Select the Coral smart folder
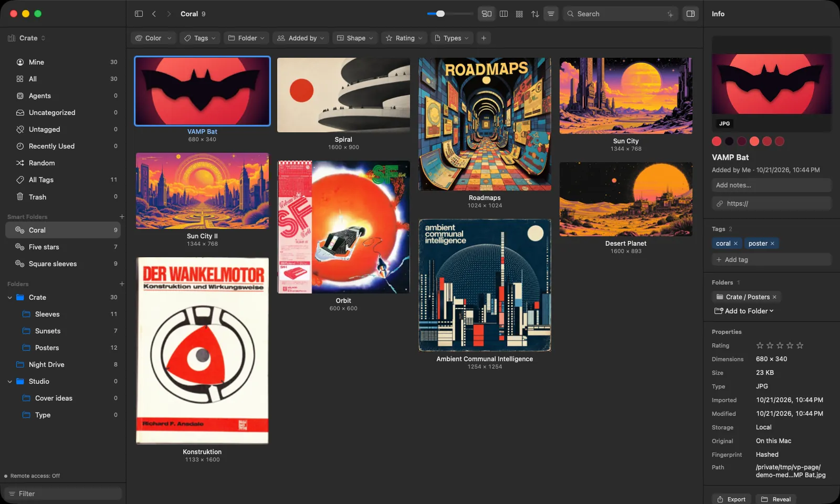 pos(63,230)
